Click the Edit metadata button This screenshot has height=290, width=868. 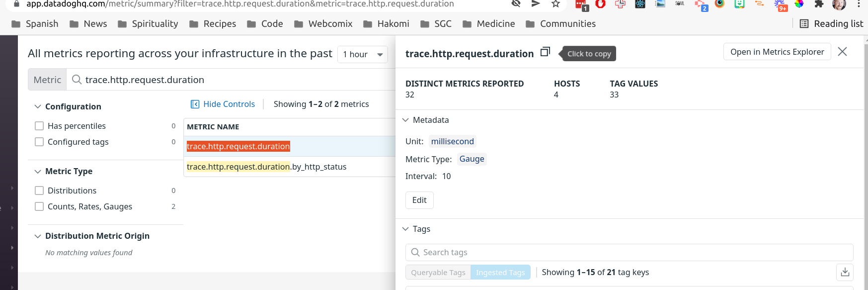click(x=419, y=200)
